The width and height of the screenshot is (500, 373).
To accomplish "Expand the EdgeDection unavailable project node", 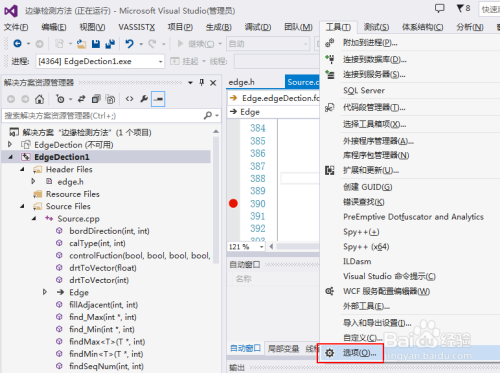I will [x=10, y=144].
